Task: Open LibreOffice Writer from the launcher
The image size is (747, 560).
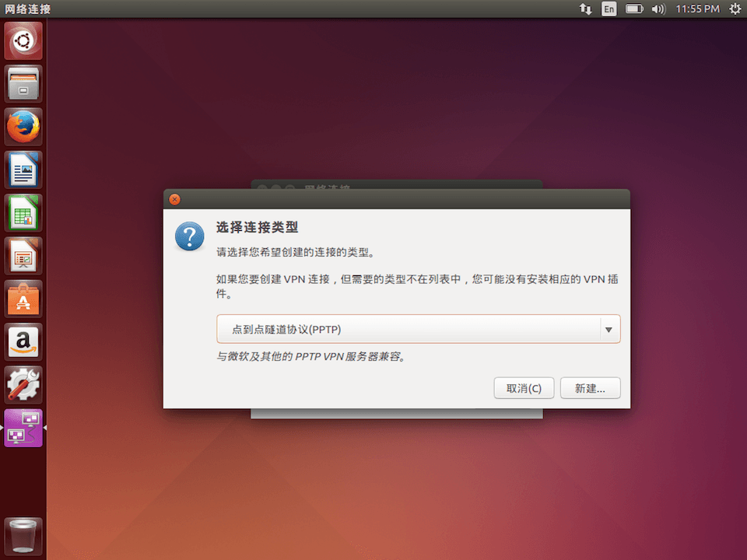Action: click(23, 170)
